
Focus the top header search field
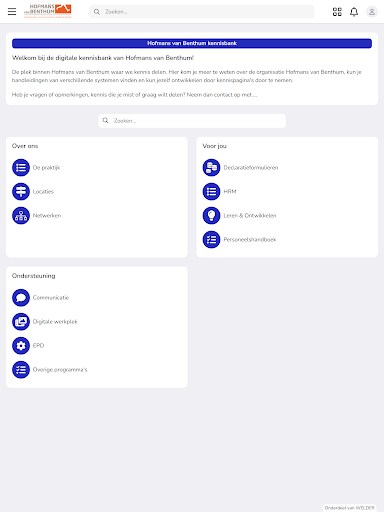[202, 12]
